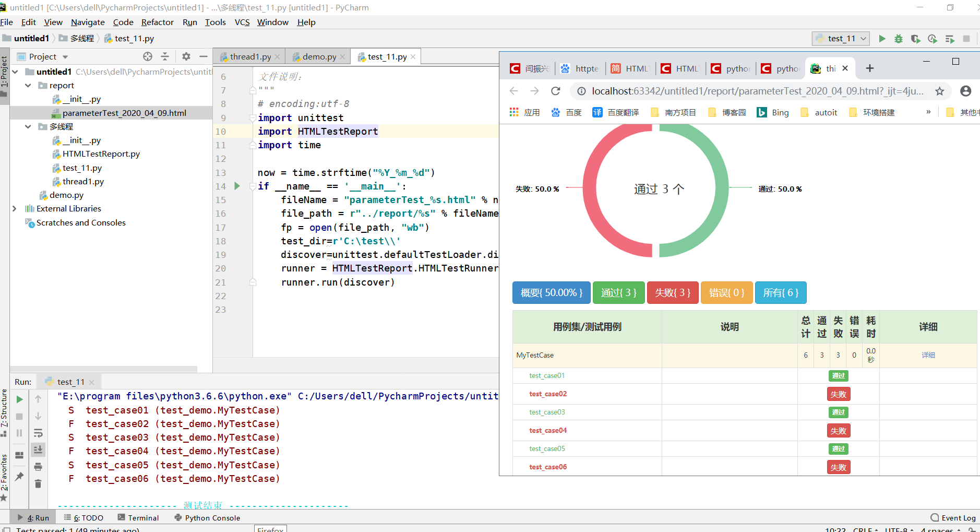This screenshot has width=980, height=532.
Task: Start debugging with the bug icon
Action: (899, 39)
